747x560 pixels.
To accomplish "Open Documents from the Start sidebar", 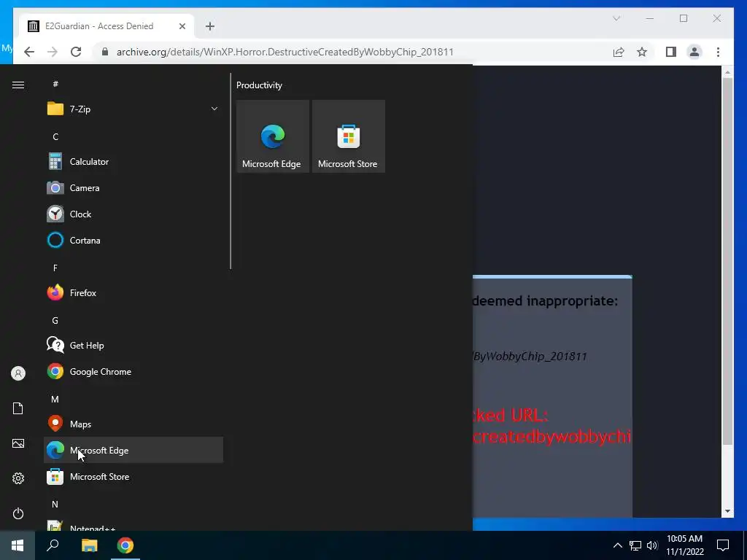I will coord(18,408).
